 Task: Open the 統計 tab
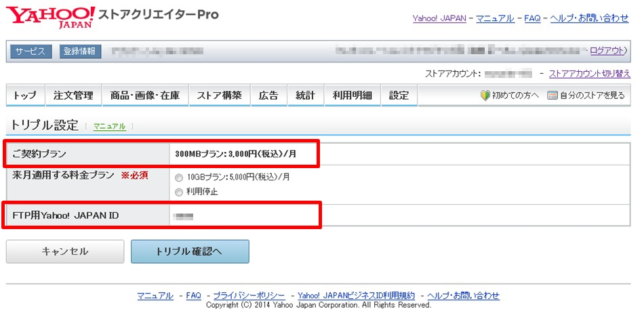305,96
